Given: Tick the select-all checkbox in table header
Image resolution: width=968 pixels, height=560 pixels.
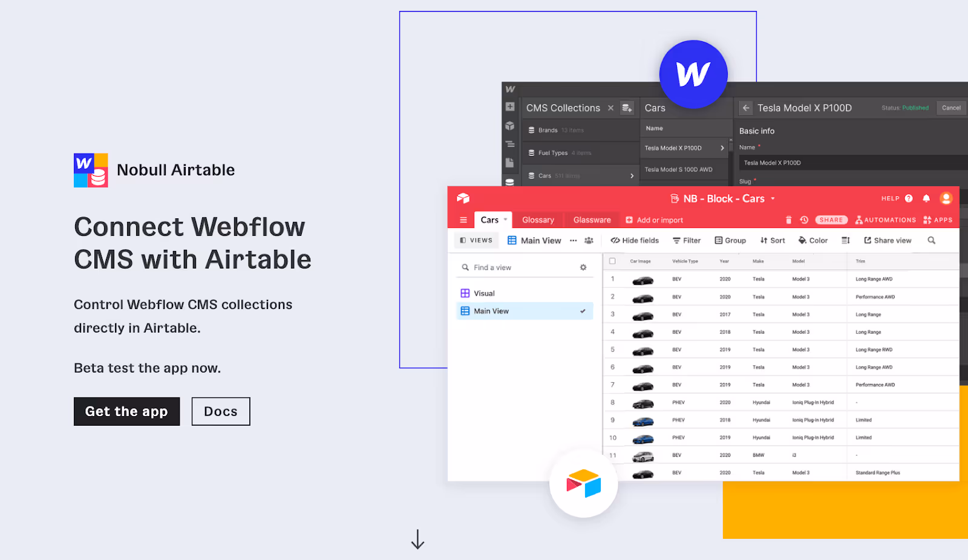Looking at the screenshot, I should point(612,261).
